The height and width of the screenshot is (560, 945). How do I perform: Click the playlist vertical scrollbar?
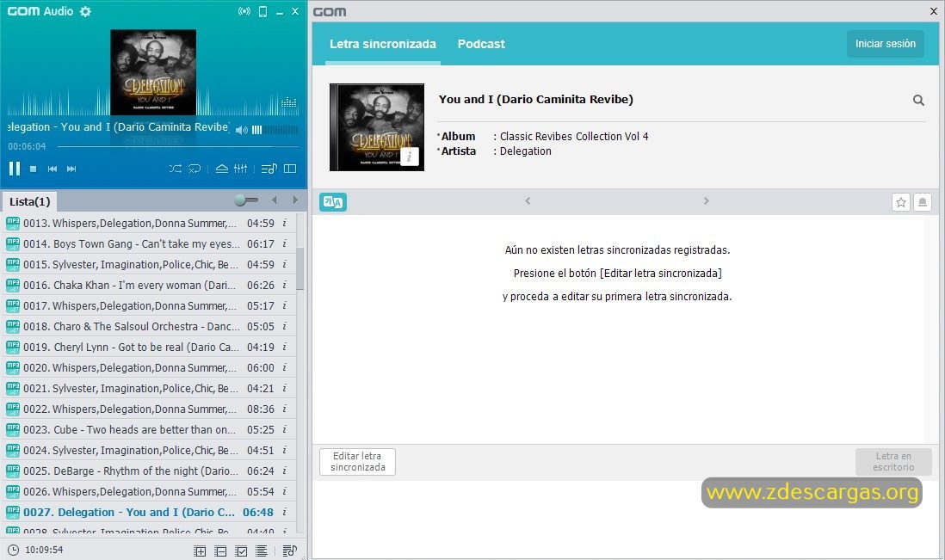click(x=300, y=268)
